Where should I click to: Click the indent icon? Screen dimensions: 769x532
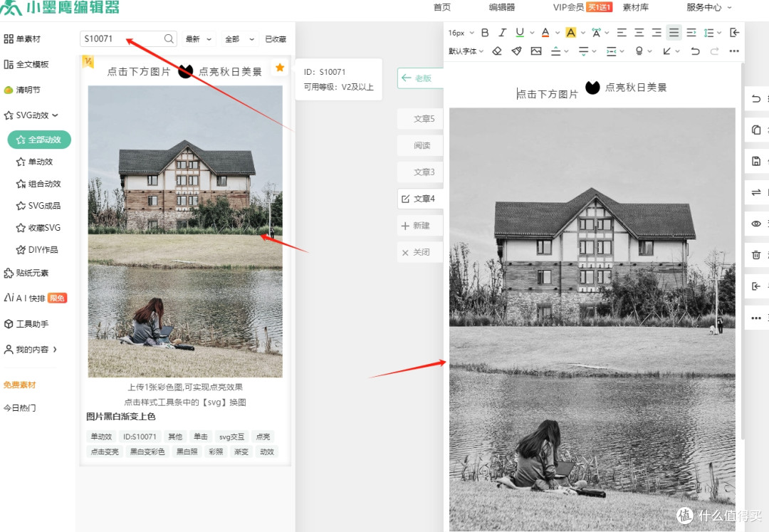click(x=691, y=33)
